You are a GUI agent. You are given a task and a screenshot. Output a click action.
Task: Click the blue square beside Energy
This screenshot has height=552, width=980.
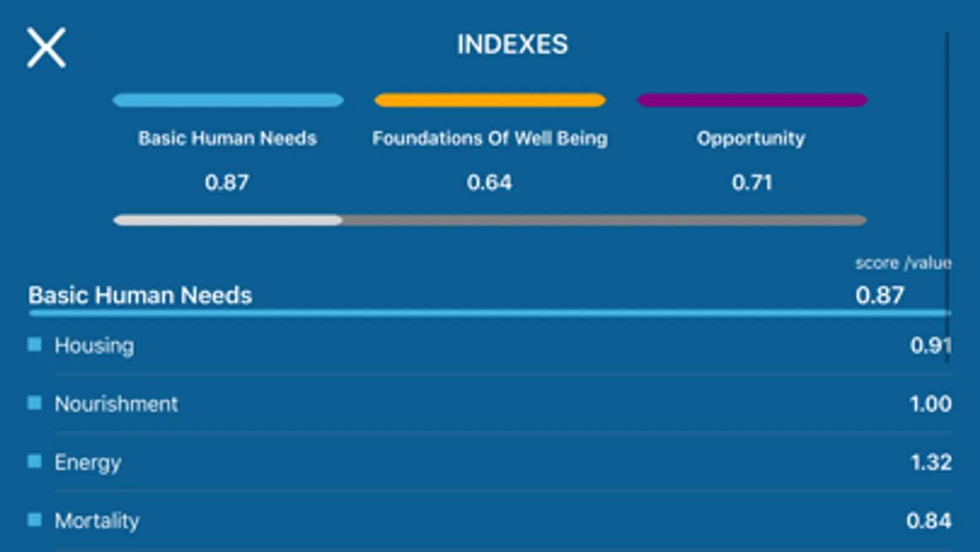(34, 461)
